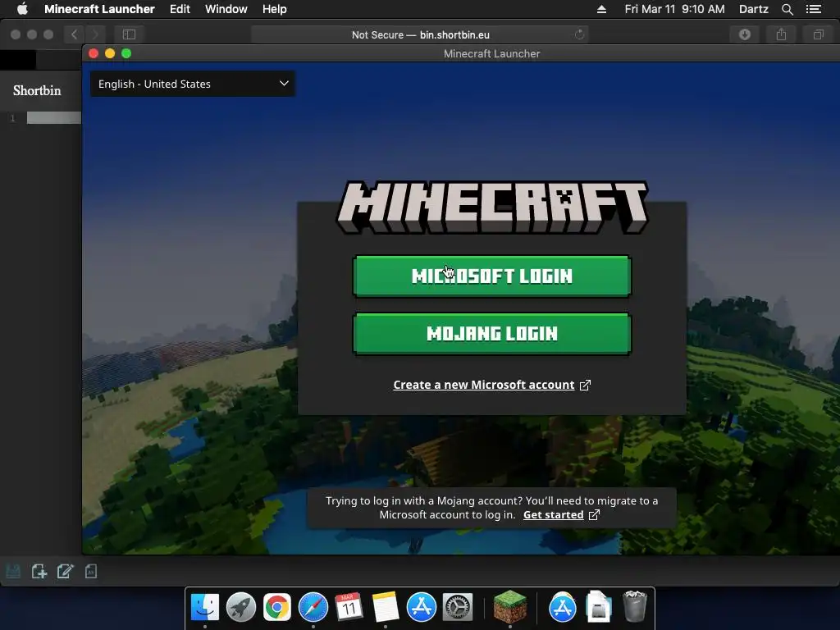
Task: Open the App Store beside Notes in dock
Action: tap(421, 607)
